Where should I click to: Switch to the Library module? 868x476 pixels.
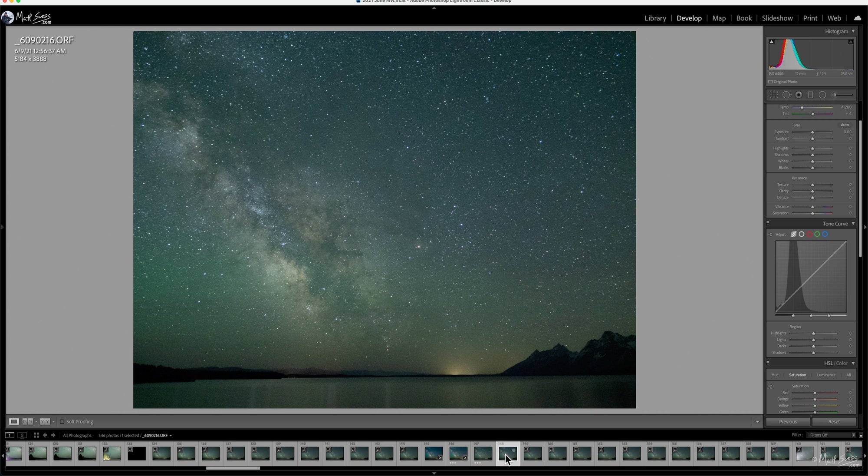(655, 18)
